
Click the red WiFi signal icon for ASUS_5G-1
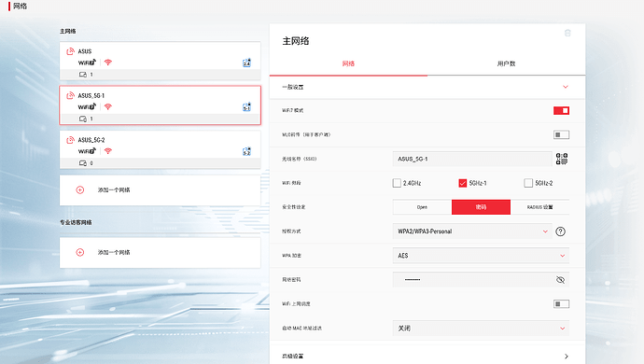pos(108,106)
